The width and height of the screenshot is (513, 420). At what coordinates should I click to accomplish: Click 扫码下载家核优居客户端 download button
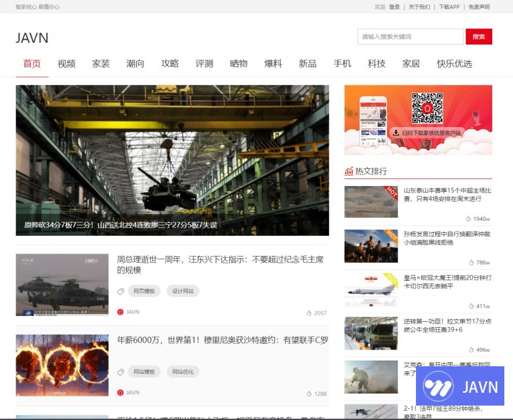pyautogui.click(x=427, y=133)
